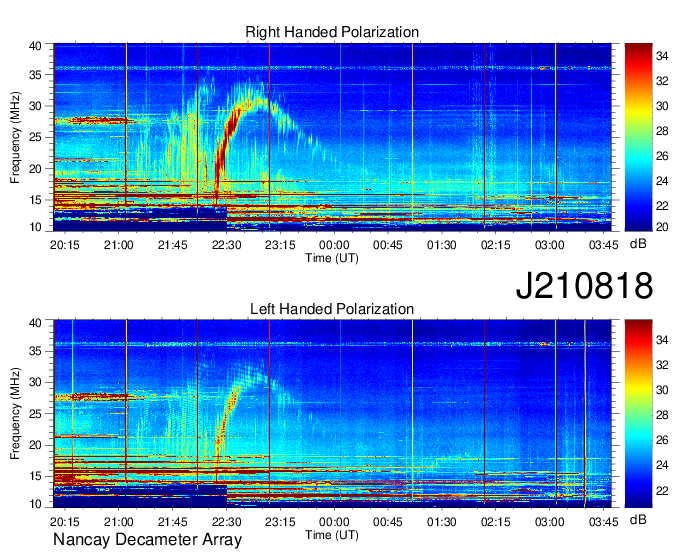The width and height of the screenshot is (680, 552).
Task: Click the 02:15 time tick under the Right Handed plot
Action: [x=495, y=245]
